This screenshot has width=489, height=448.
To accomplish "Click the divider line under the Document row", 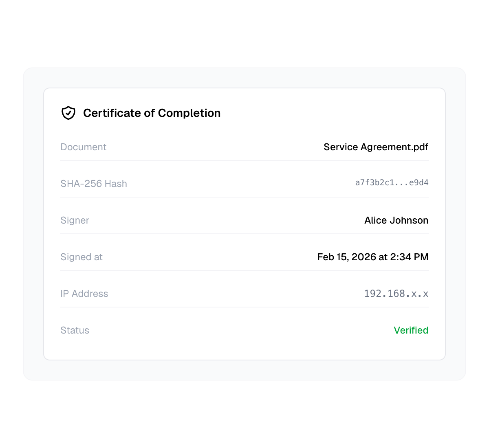I will pos(244,160).
